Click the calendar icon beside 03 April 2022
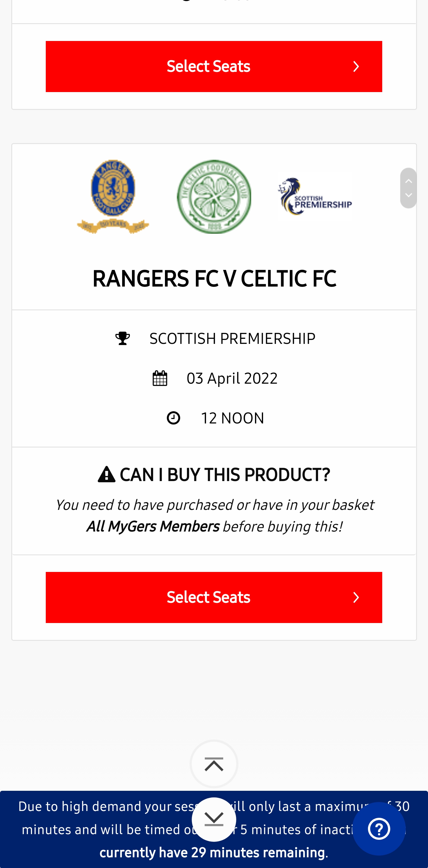The width and height of the screenshot is (428, 868). [160, 378]
